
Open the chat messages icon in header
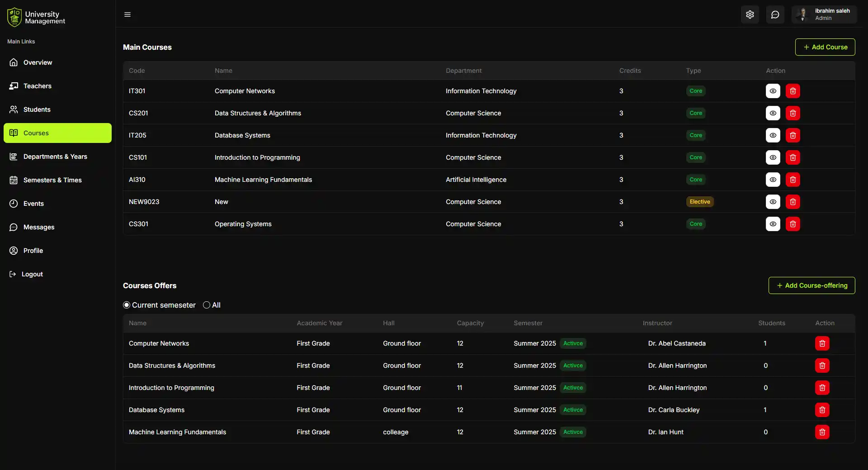(775, 14)
